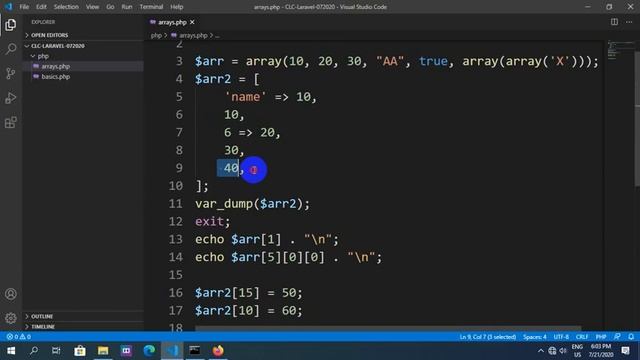Open the Explorer view in activity bar

(11, 25)
